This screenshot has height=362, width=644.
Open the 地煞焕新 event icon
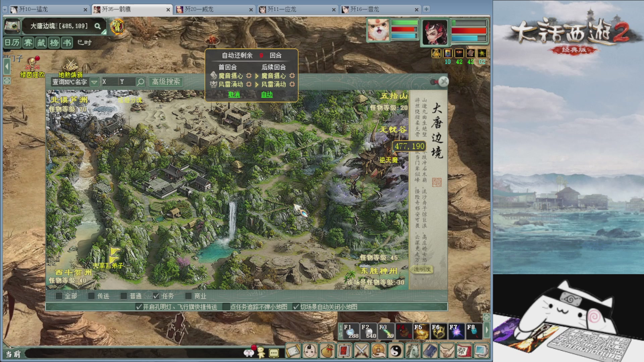tap(70, 68)
